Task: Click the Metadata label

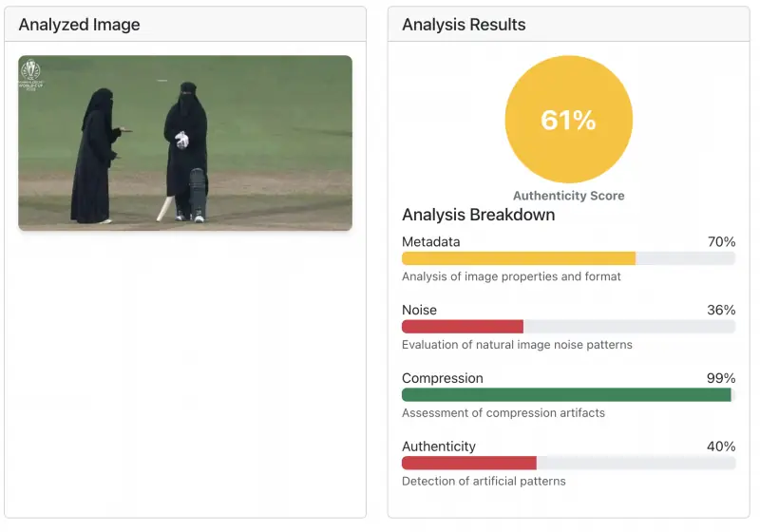Action: [430, 242]
